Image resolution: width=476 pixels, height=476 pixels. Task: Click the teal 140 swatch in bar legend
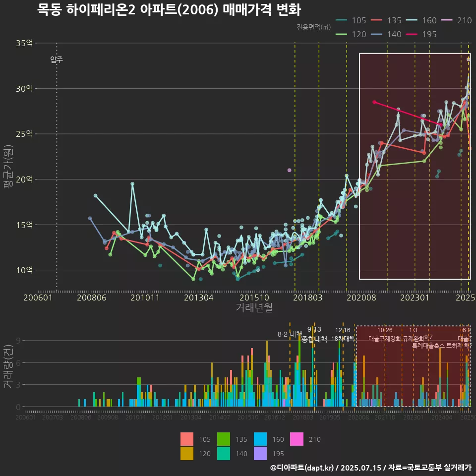coord(224,454)
